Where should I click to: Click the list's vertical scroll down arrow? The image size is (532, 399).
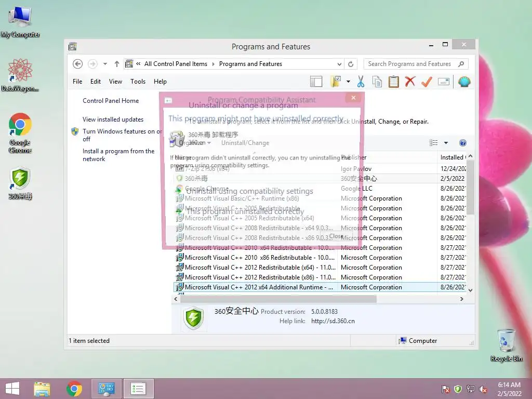470,290
